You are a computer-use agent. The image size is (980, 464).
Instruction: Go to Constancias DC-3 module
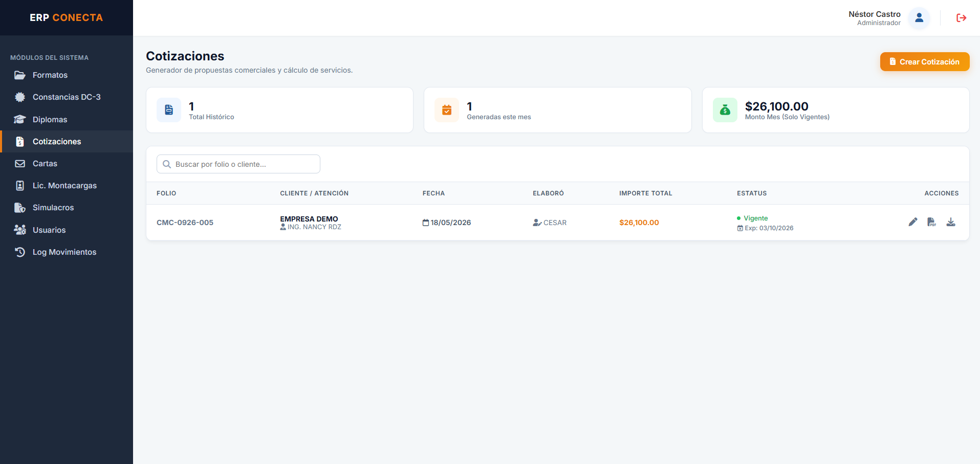[67, 97]
